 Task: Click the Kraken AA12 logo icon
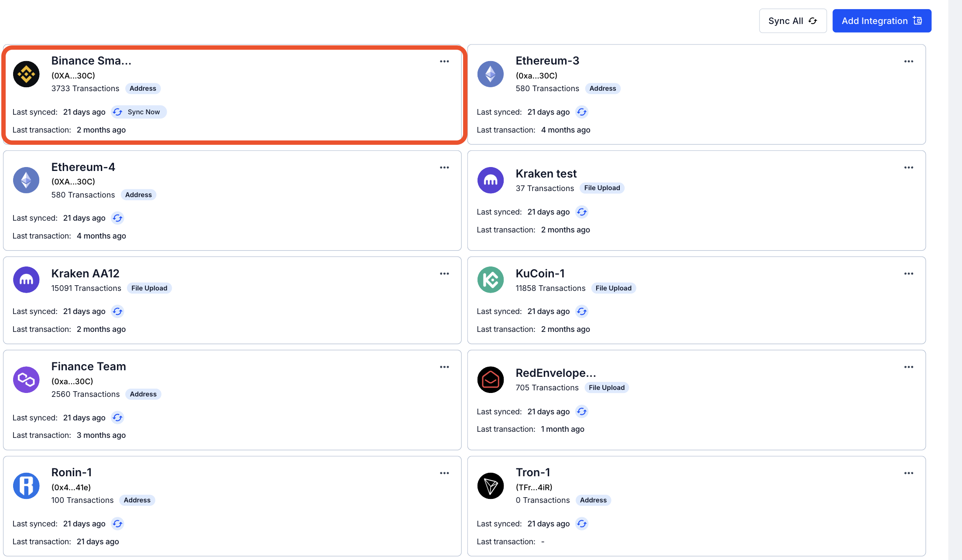point(26,280)
